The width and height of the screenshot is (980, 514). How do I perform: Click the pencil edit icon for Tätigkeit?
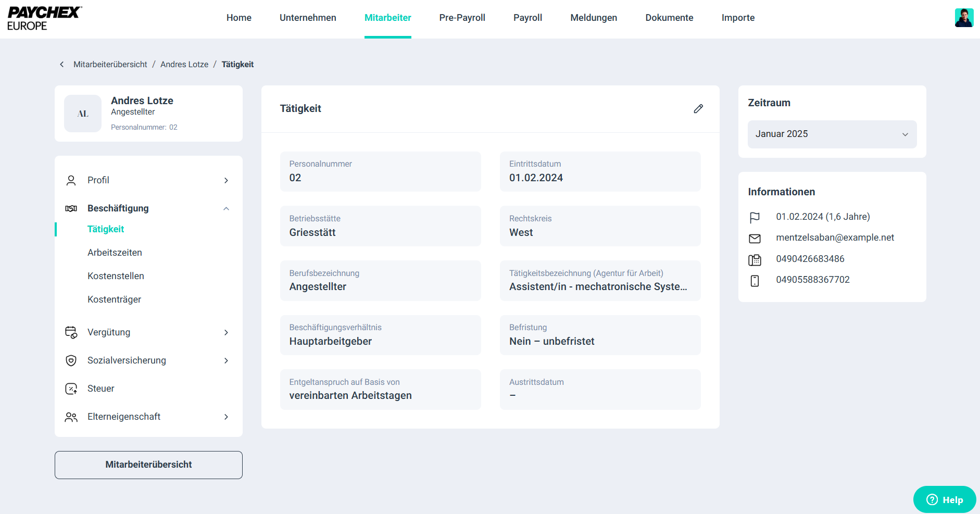click(x=698, y=108)
